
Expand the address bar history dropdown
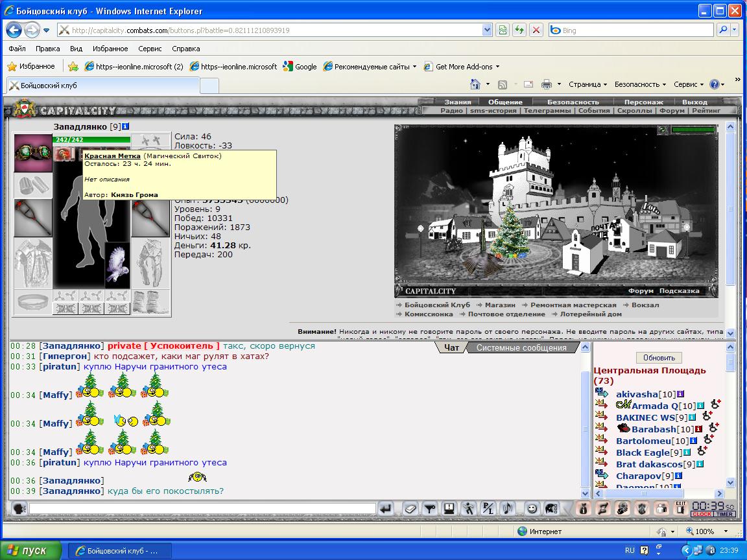click(487, 30)
